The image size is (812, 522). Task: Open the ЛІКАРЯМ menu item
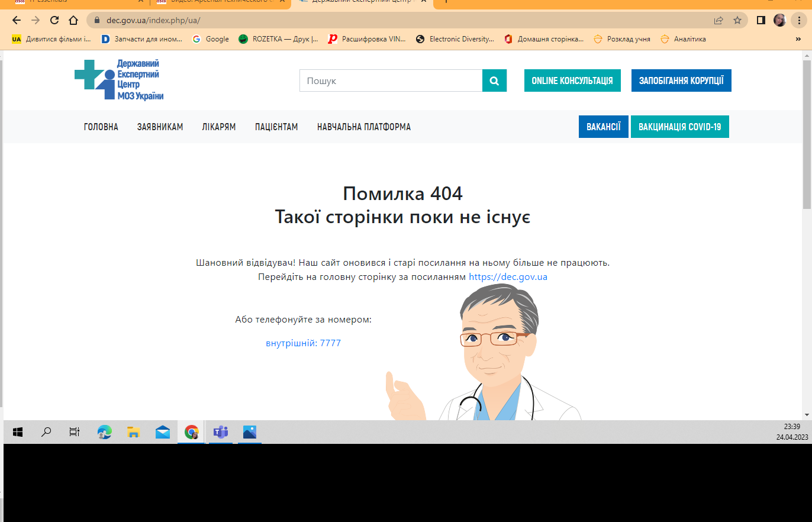[218, 127]
